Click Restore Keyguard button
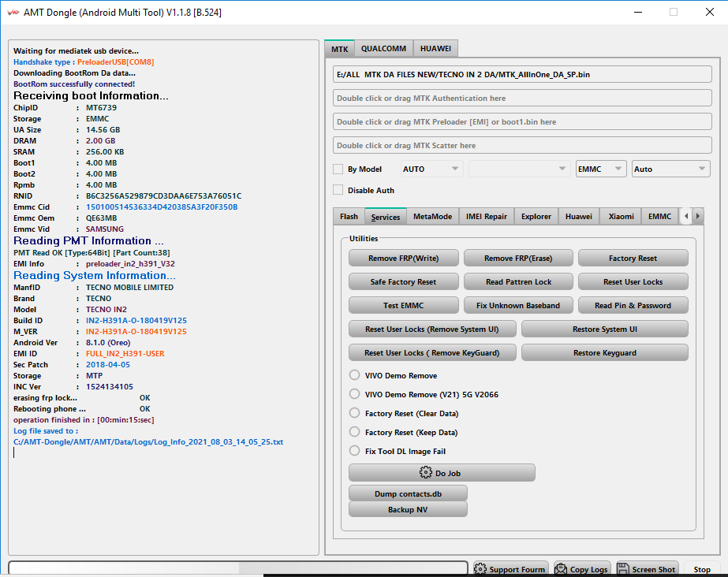Viewport: 728px width, 577px height. click(604, 352)
